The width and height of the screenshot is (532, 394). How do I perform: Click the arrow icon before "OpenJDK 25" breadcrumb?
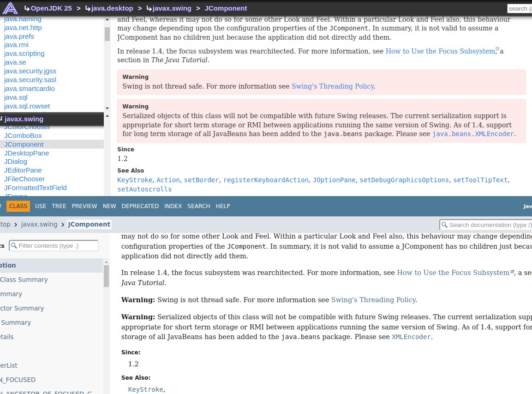[28, 8]
